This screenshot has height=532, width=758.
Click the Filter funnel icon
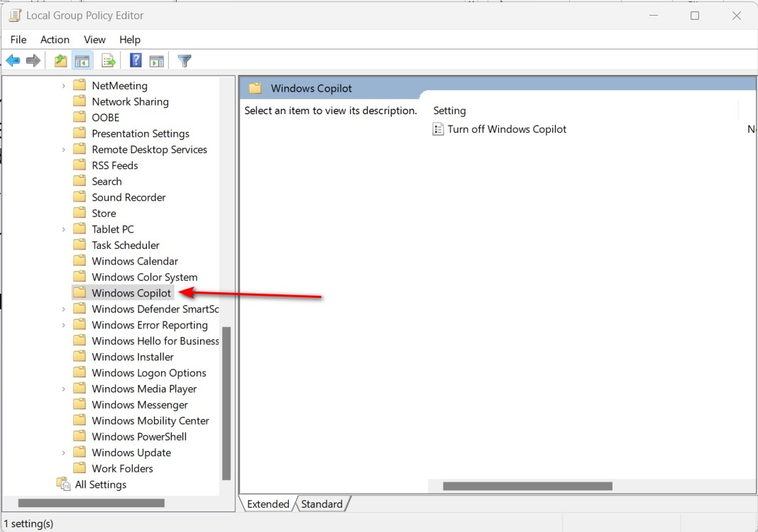(x=185, y=61)
